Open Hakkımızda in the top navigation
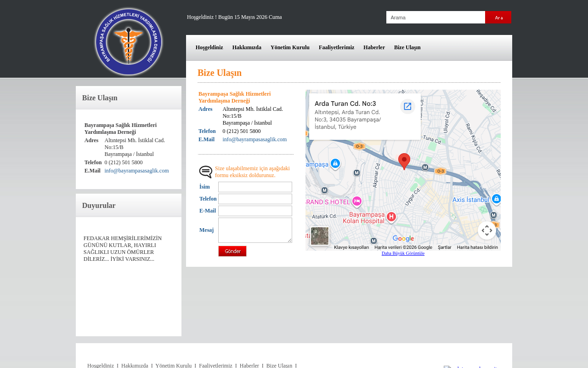Viewport: 588px width, 368px height. pos(247,47)
